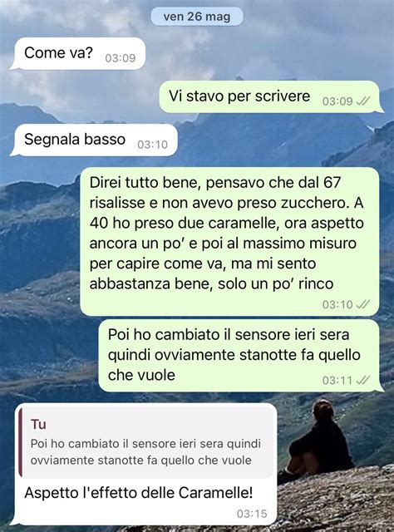The height and width of the screenshot is (532, 394).
Task: Tap the 'Vi stavo per scrivere' message
Action: coord(271,96)
